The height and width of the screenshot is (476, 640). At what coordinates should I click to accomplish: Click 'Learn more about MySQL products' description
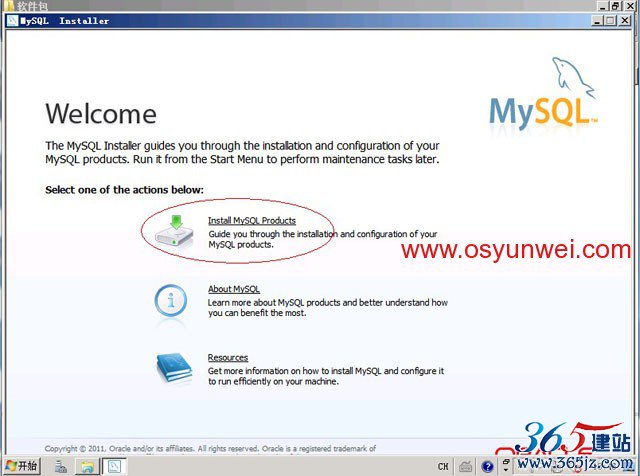pos(328,308)
